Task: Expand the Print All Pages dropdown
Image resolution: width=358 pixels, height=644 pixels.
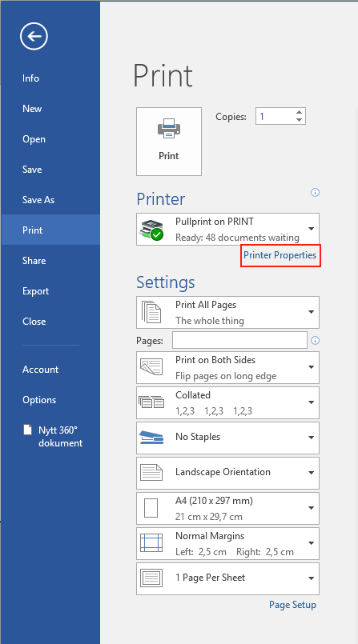Action: pyautogui.click(x=227, y=313)
